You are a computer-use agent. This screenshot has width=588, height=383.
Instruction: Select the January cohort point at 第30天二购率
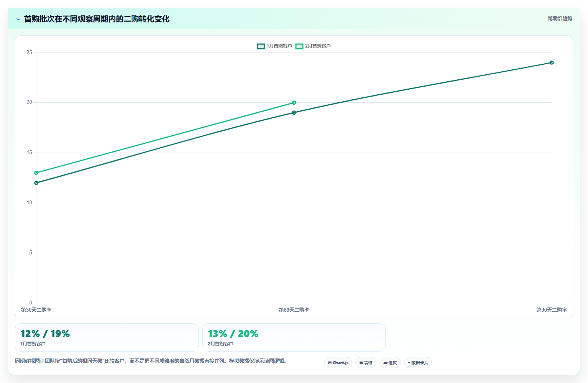36,183
